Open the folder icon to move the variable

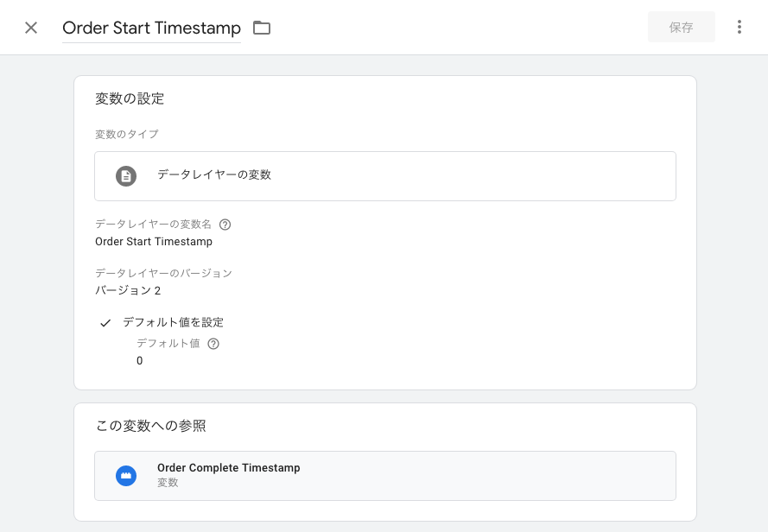click(262, 27)
